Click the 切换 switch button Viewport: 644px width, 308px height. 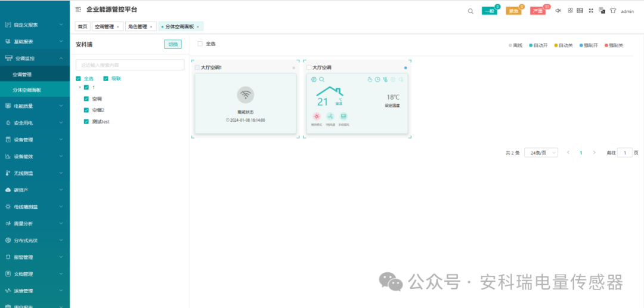point(173,44)
